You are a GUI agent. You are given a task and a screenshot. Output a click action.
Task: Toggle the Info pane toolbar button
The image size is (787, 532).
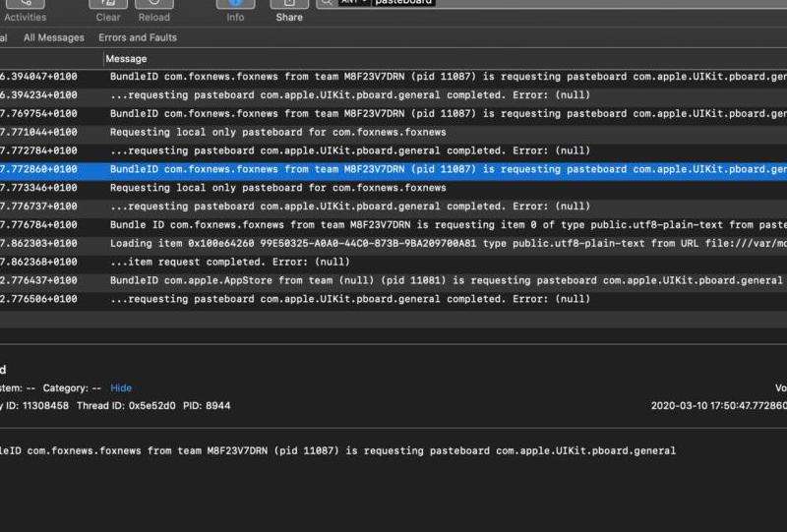pyautogui.click(x=235, y=10)
